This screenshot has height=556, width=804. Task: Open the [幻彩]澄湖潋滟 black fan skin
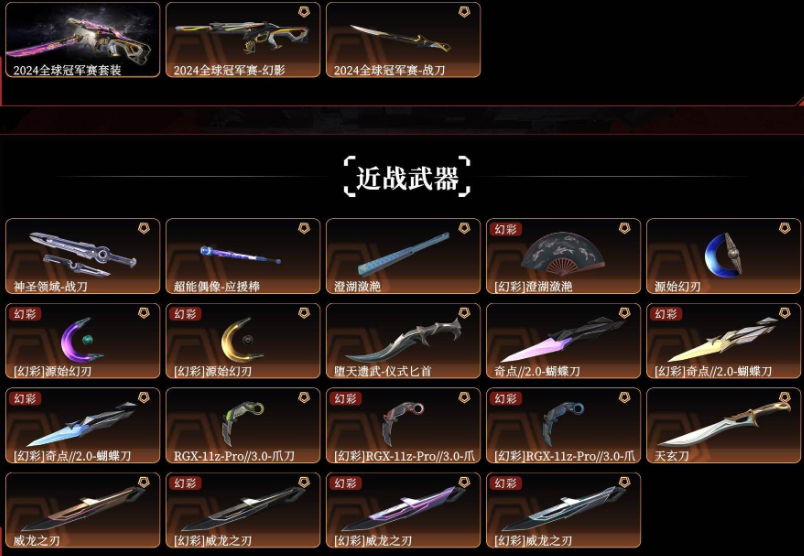[564, 256]
